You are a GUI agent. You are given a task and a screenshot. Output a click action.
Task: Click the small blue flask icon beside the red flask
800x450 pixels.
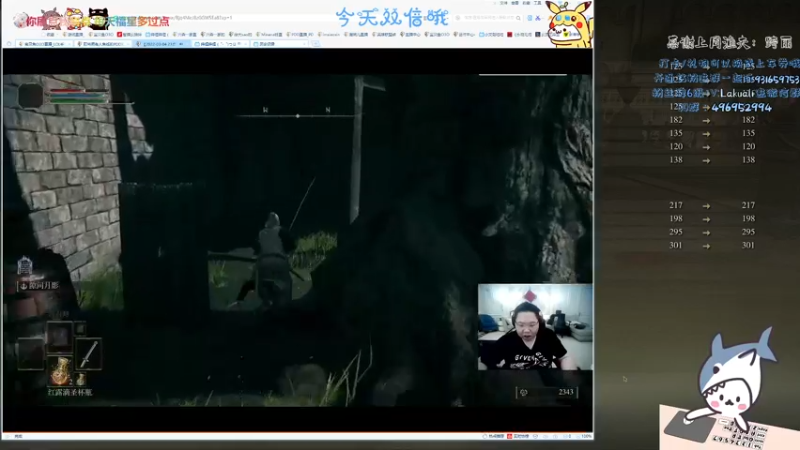tap(81, 379)
